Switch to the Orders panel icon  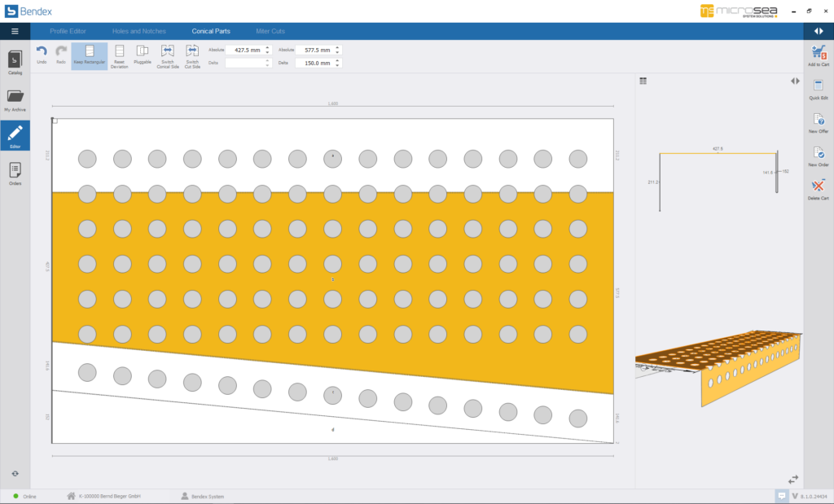[14, 171]
